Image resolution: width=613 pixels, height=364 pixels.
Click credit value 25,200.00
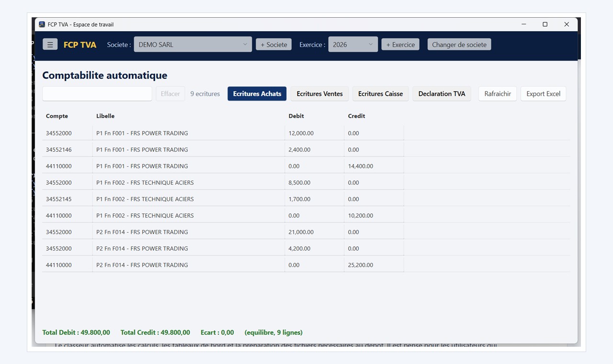tap(361, 265)
